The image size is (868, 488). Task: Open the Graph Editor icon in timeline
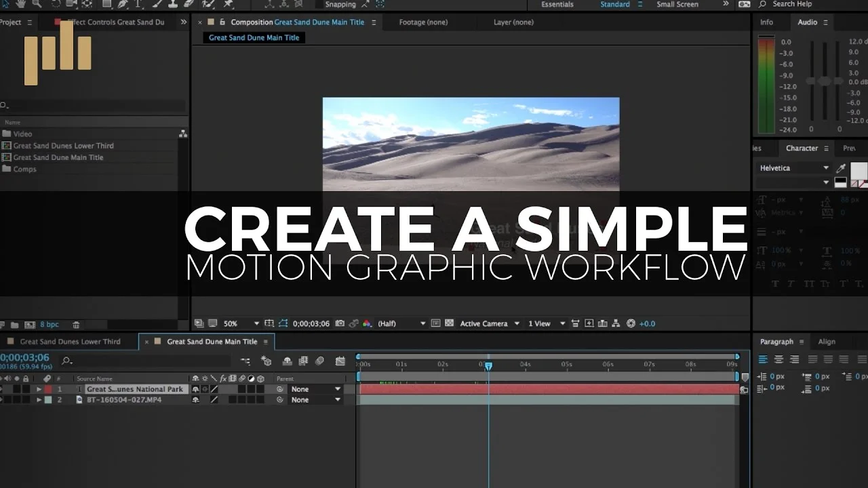pyautogui.click(x=340, y=361)
